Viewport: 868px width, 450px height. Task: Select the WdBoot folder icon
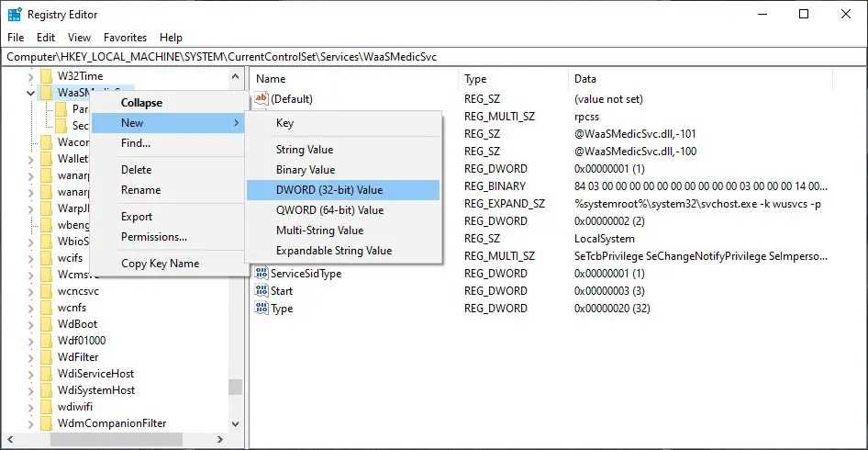(46, 324)
